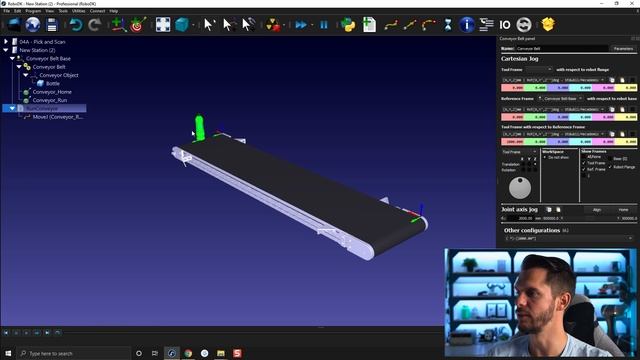640x360 pixels.
Task: Collapse the Conveyor Belt tree node
Action: pyautogui.click(x=19, y=67)
